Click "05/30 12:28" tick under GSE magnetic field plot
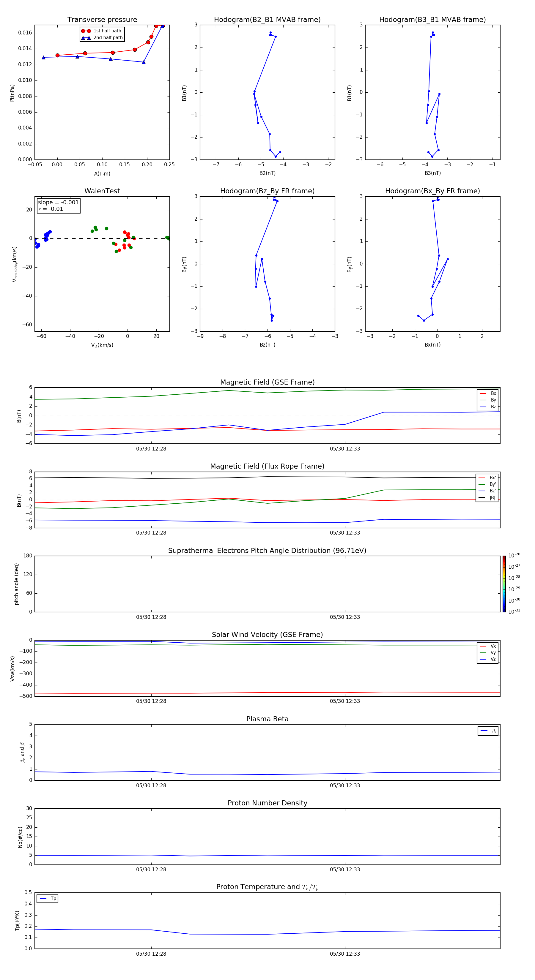This screenshot has height=980, width=535. [x=151, y=448]
